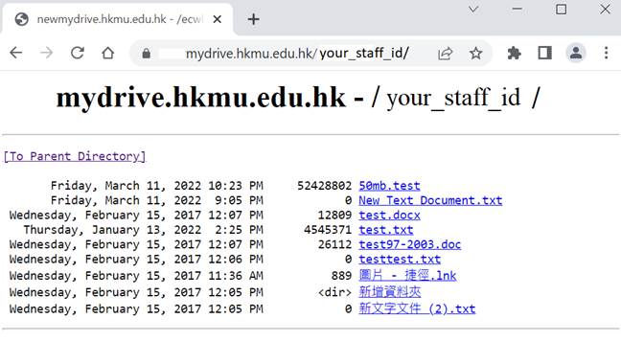Expand the tab search dropdown
621x364 pixels.
click(473, 10)
